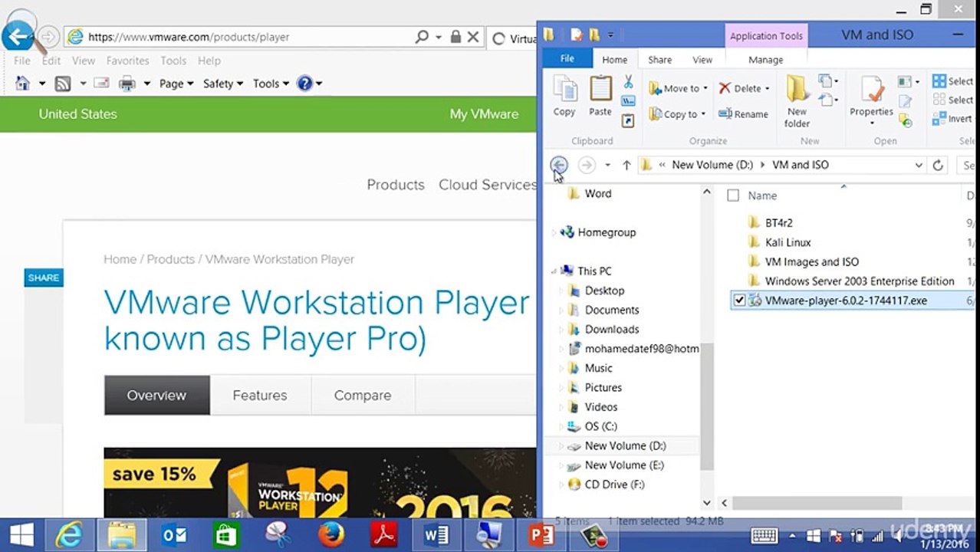Image resolution: width=980 pixels, height=552 pixels.
Task: Click United States region link
Action: (77, 114)
